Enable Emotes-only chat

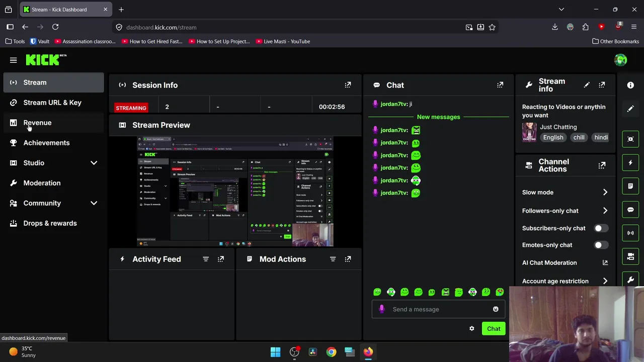[601, 245]
